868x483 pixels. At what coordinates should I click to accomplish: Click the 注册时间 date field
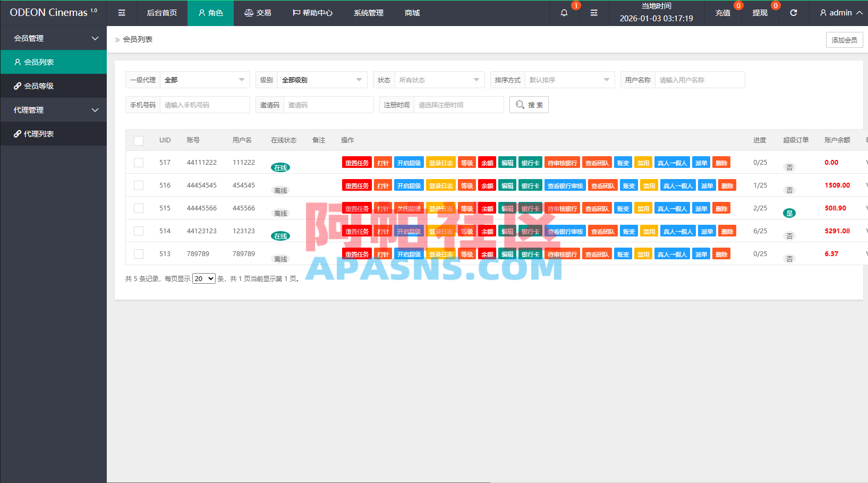(459, 105)
